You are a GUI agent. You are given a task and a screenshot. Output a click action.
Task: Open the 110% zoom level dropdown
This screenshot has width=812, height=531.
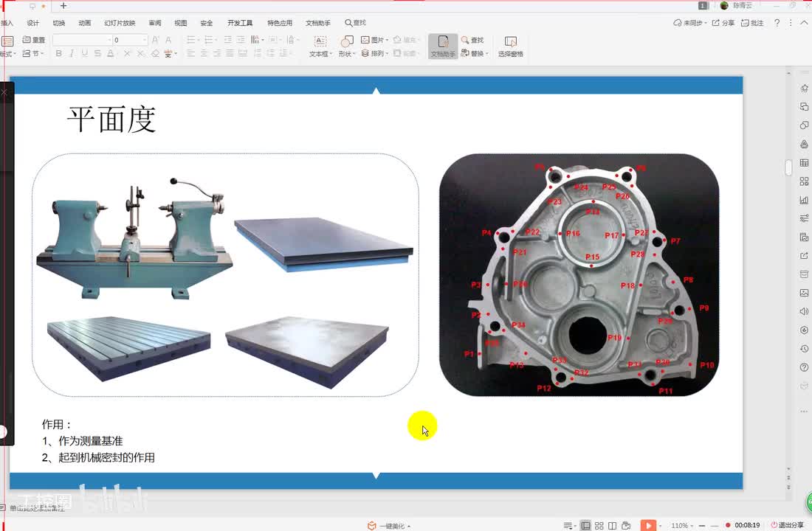[x=682, y=525]
